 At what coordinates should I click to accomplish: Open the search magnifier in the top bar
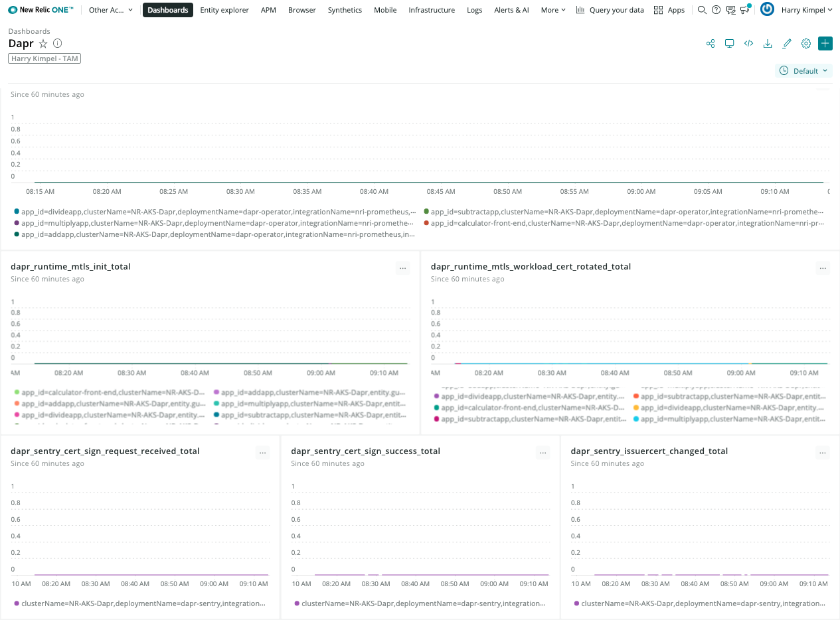click(x=702, y=10)
